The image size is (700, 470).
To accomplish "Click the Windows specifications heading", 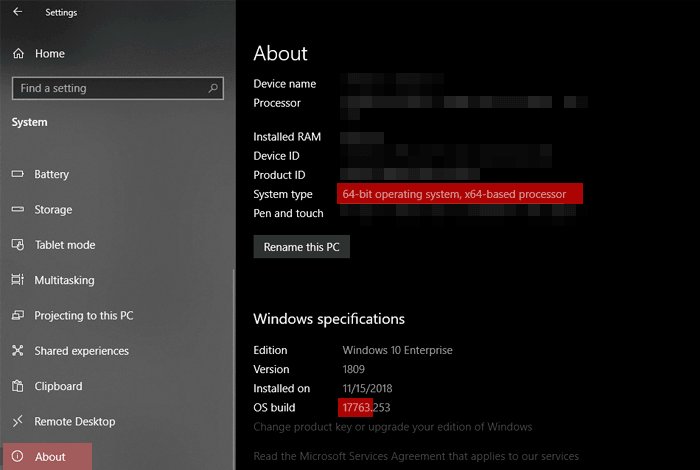I will [x=329, y=319].
